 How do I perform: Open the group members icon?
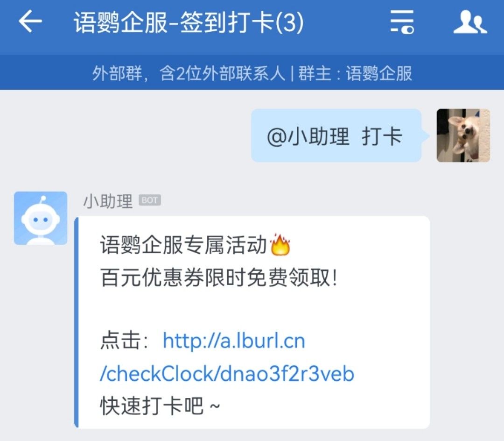[470, 21]
